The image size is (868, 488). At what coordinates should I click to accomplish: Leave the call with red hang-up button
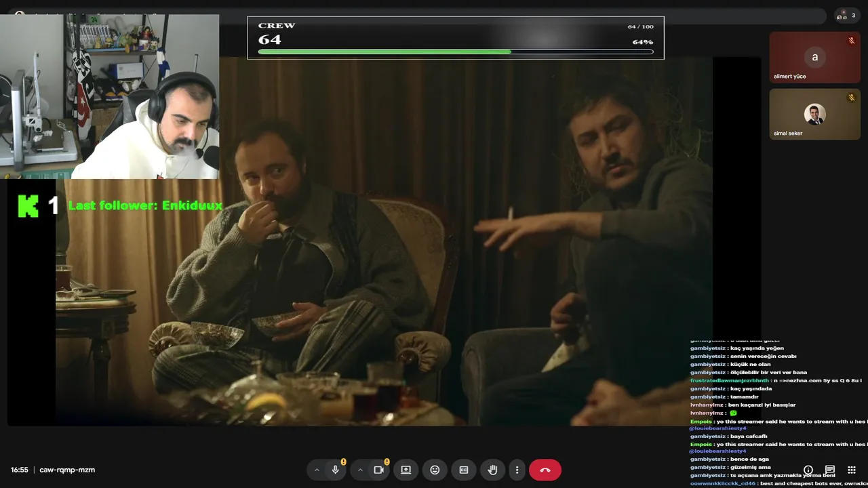coord(545,470)
